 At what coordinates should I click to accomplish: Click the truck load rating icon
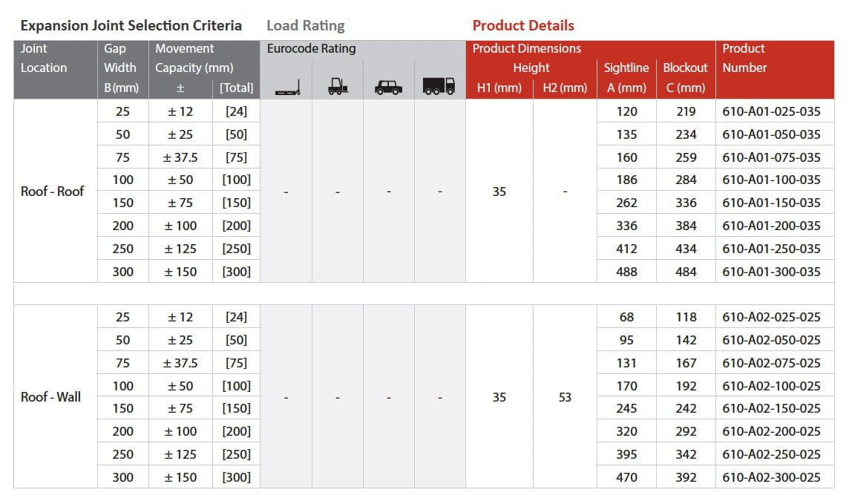click(439, 86)
